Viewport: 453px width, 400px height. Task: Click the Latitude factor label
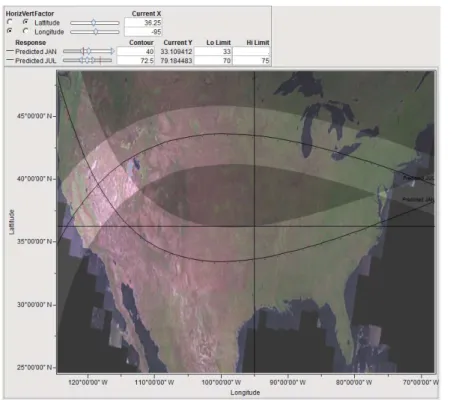[47, 23]
